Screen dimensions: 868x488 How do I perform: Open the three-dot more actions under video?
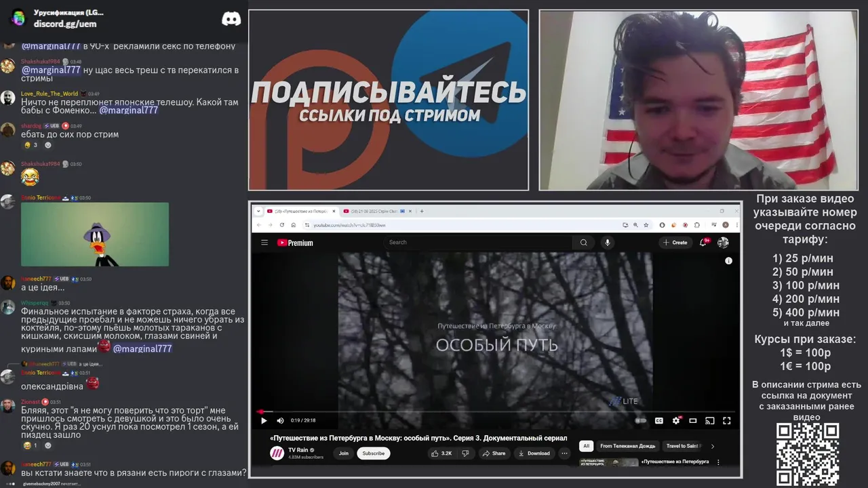(x=564, y=453)
